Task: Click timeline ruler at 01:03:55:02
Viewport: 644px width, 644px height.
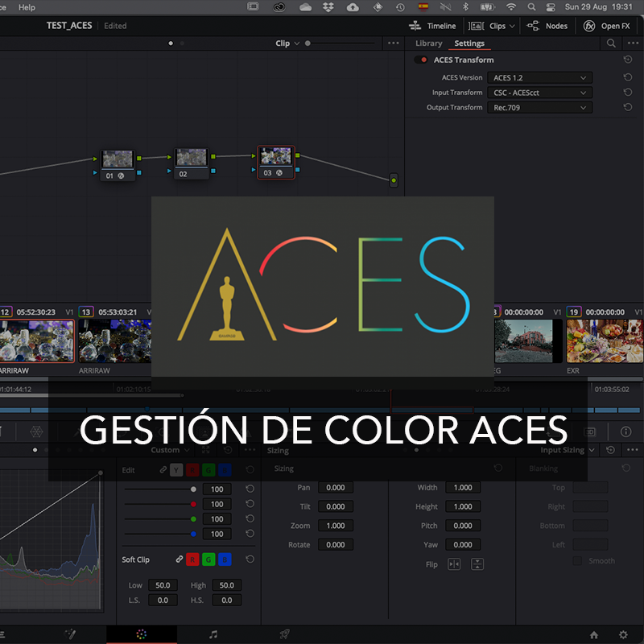Action: (x=612, y=390)
